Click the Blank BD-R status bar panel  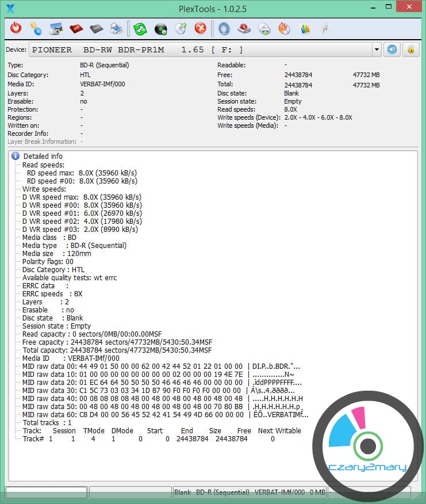click(x=250, y=492)
